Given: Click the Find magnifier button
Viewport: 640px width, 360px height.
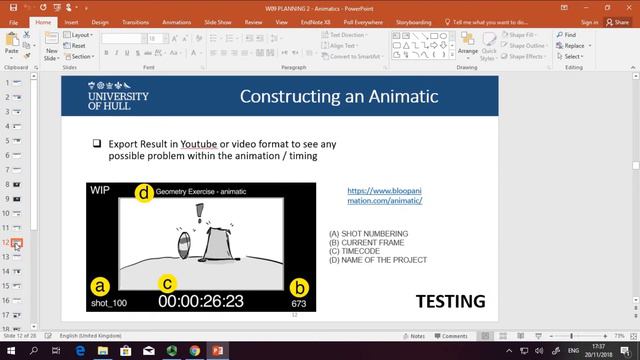Looking at the screenshot, I should pos(566,35).
